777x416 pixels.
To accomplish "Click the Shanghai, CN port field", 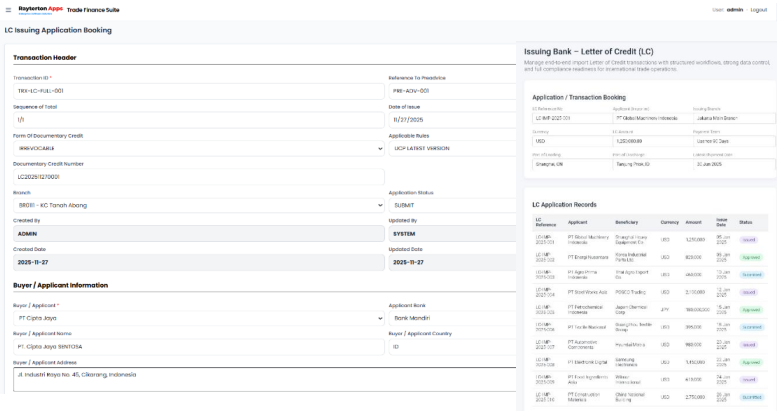I will [572, 165].
